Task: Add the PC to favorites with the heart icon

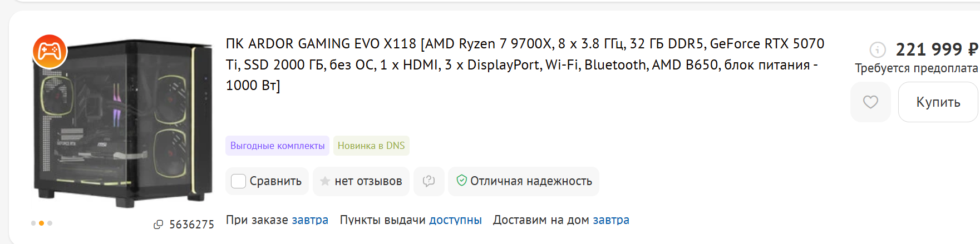Action: [x=870, y=102]
